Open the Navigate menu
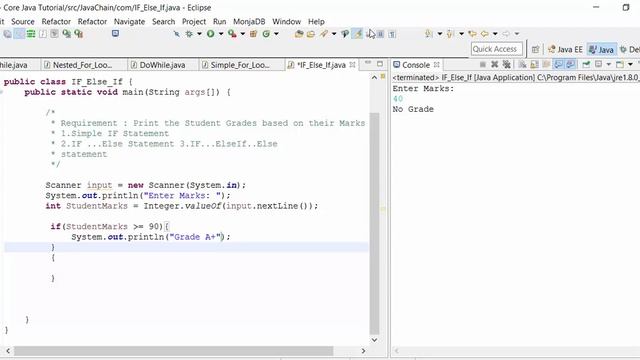Viewport: 640px width, 360px height. coord(129,22)
